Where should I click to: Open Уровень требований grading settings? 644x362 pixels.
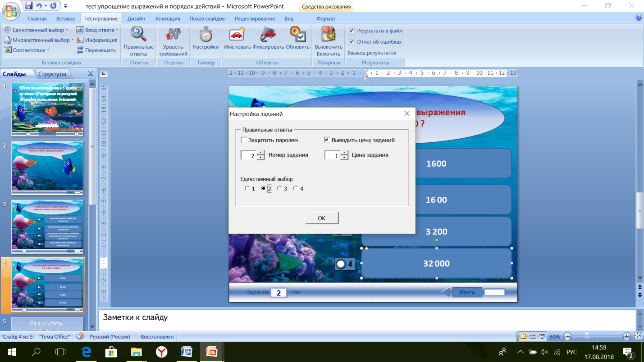[173, 41]
